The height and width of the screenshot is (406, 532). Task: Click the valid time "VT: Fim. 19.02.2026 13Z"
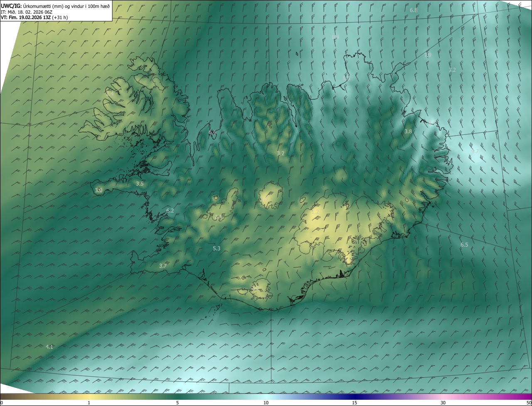(x=26, y=17)
